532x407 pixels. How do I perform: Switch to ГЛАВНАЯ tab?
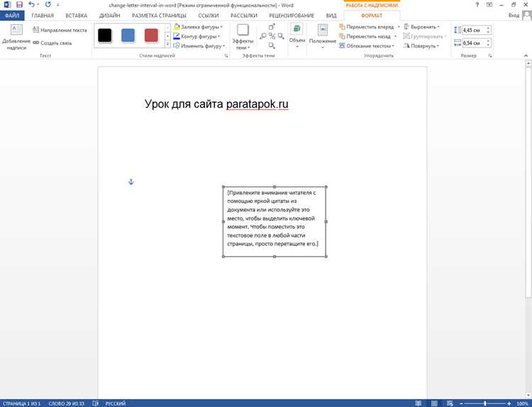43,16
